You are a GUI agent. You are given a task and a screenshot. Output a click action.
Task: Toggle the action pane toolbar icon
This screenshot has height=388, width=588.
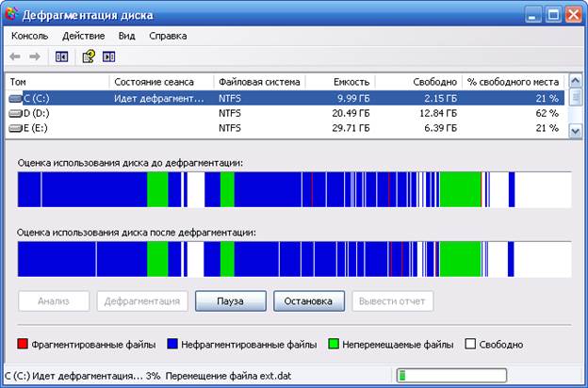pyautogui.click(x=108, y=57)
